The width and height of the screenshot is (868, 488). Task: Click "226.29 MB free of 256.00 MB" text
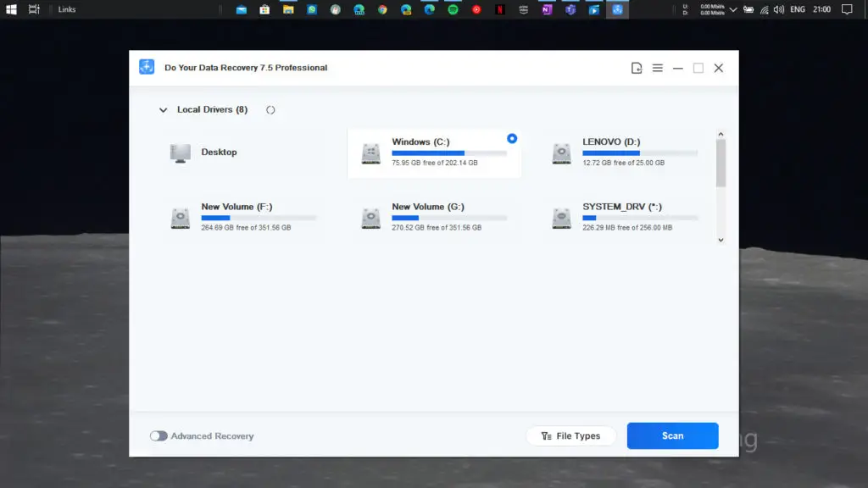[627, 227]
